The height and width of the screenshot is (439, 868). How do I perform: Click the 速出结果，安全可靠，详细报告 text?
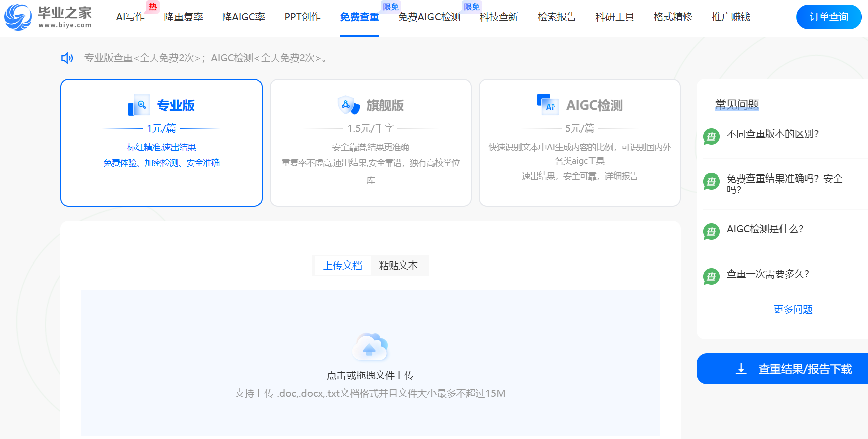point(580,176)
